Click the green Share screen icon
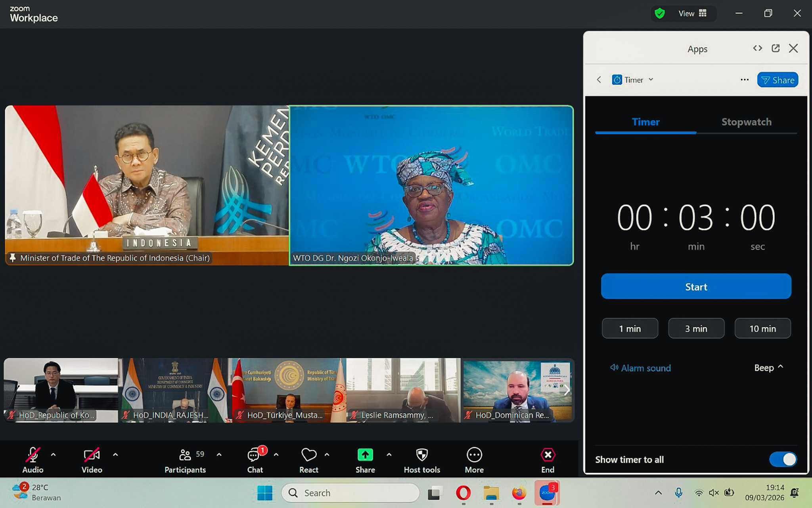 tap(365, 455)
